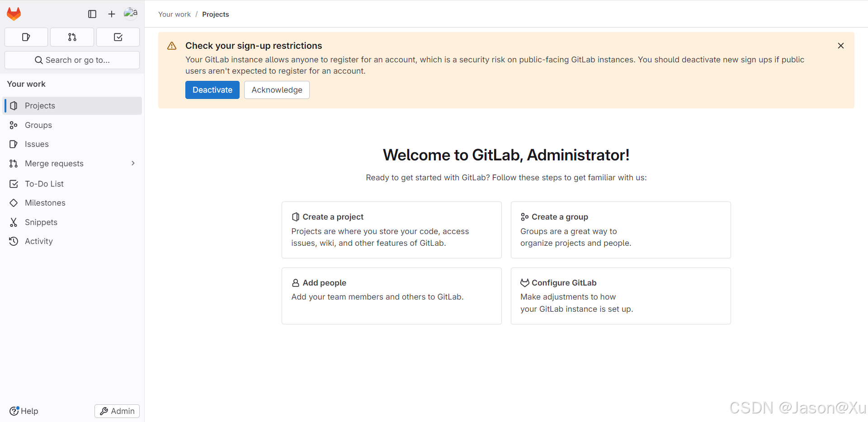868x422 pixels.
Task: Click the Milestones diamond icon
Action: coord(14,203)
